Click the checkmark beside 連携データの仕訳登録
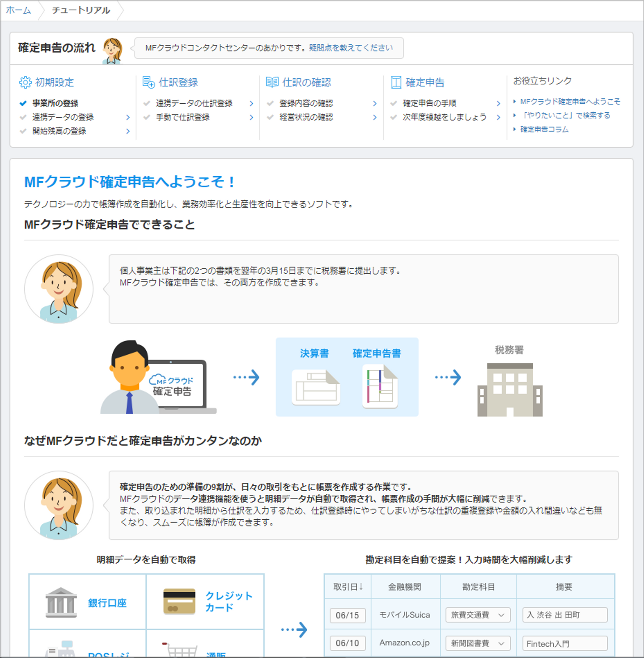The image size is (644, 658). coord(147,103)
